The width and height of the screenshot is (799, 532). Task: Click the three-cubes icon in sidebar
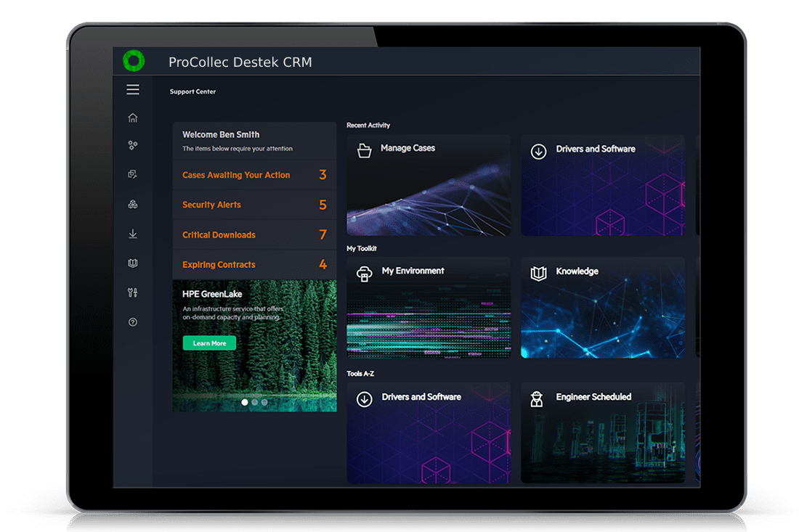pyautogui.click(x=132, y=205)
